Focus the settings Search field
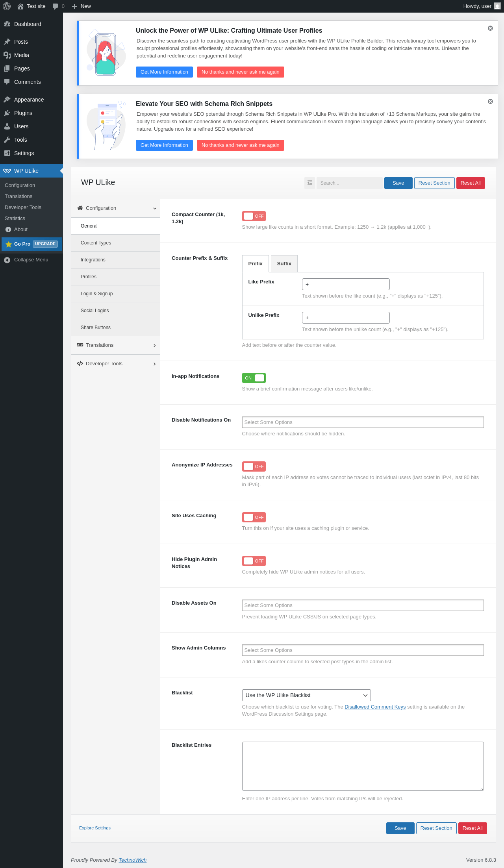The image size is (504, 868). click(350, 183)
